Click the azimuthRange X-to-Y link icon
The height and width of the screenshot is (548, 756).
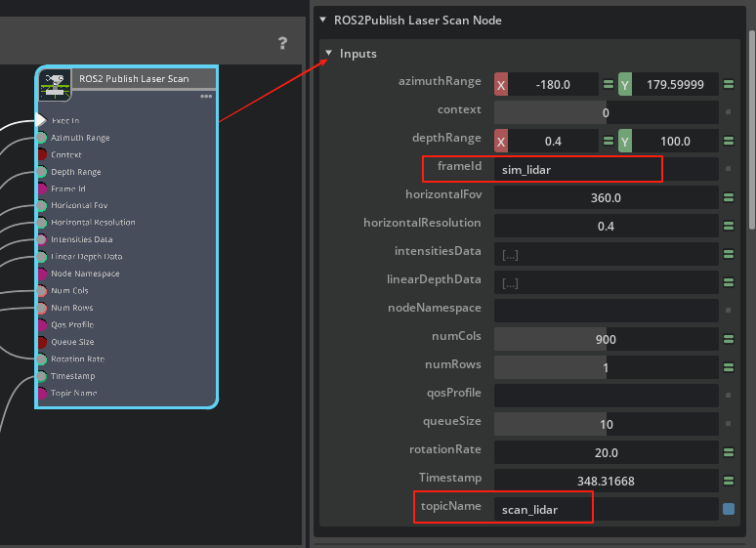(x=608, y=84)
